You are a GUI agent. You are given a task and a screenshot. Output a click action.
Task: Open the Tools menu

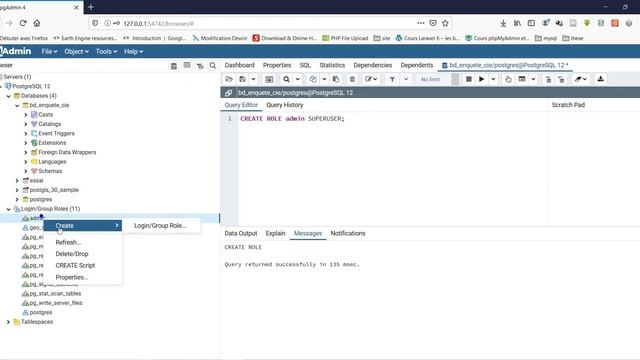106,51
